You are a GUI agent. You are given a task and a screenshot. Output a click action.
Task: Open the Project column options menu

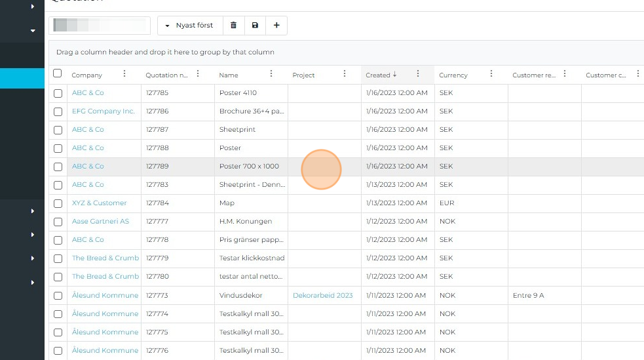[345, 74]
